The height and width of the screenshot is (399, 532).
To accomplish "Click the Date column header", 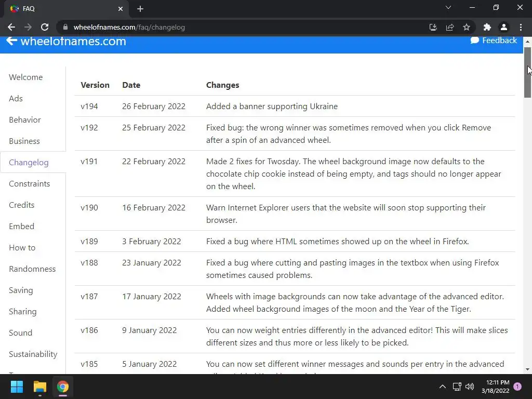I will 131,85.
